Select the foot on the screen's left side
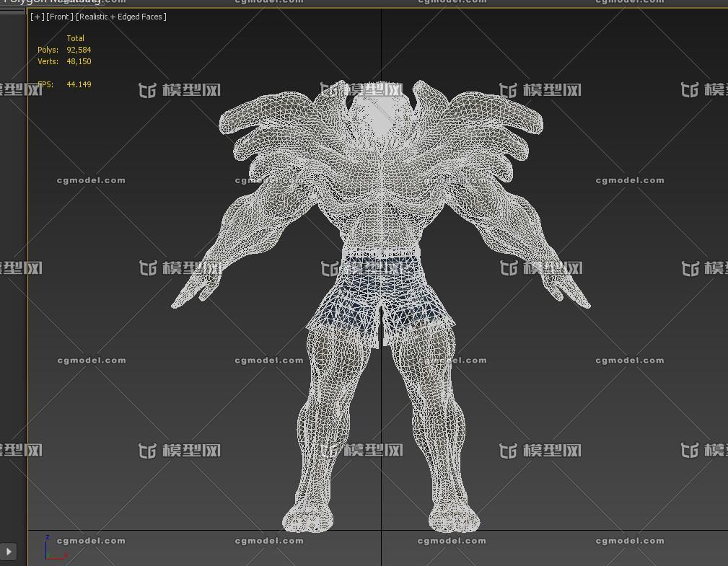The image size is (728, 566). click(x=308, y=517)
